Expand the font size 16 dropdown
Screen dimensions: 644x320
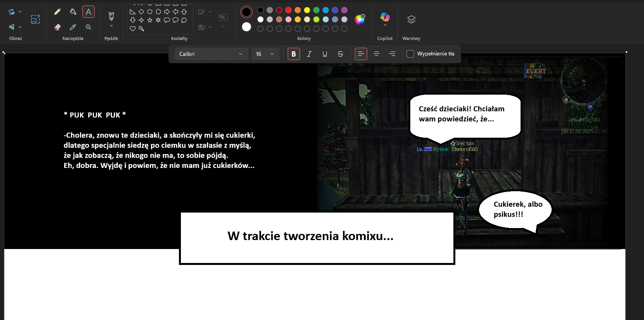pyautogui.click(x=265, y=54)
